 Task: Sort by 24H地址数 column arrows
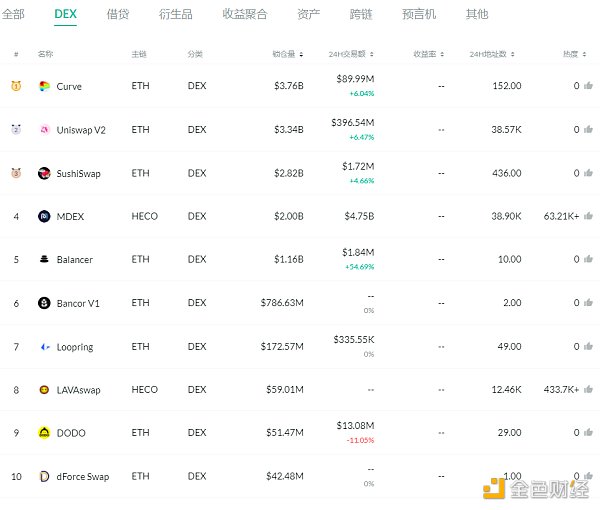click(x=512, y=54)
